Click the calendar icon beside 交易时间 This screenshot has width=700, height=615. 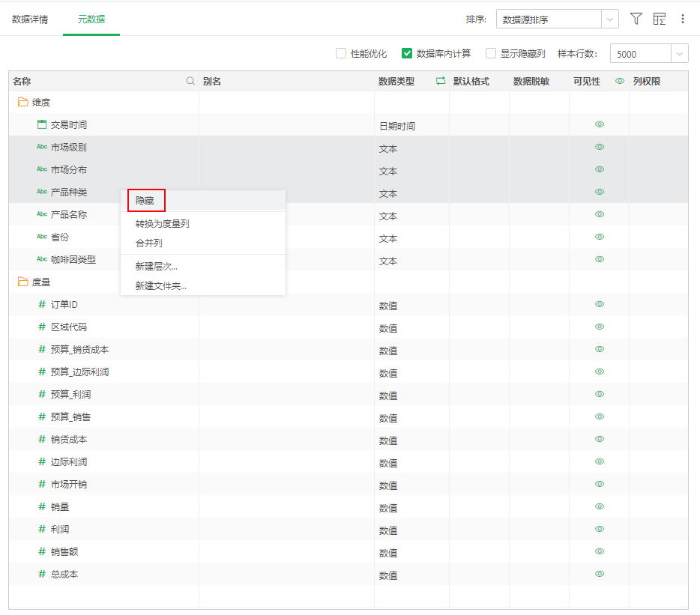(x=42, y=124)
